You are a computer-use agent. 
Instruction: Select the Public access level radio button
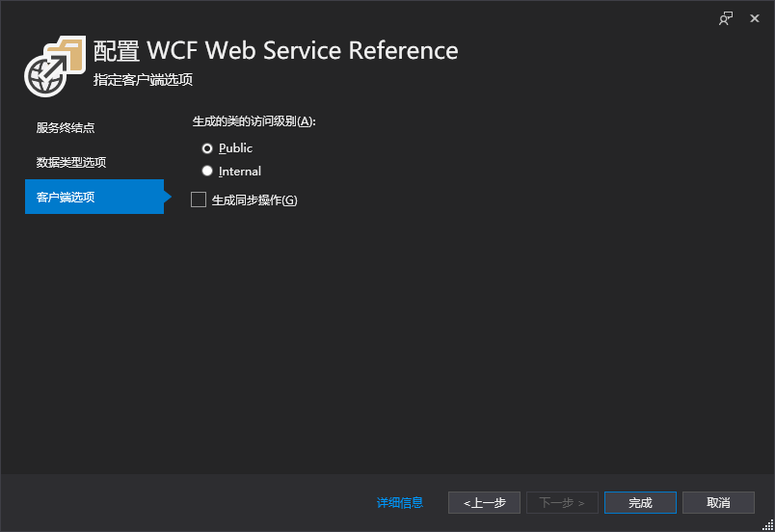pos(207,148)
